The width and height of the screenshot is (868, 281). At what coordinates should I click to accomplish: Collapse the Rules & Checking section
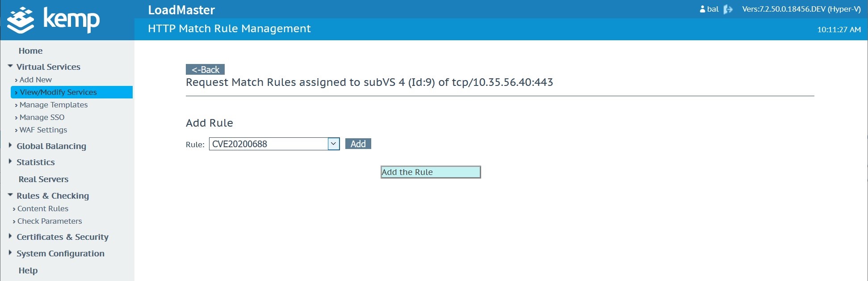point(10,195)
